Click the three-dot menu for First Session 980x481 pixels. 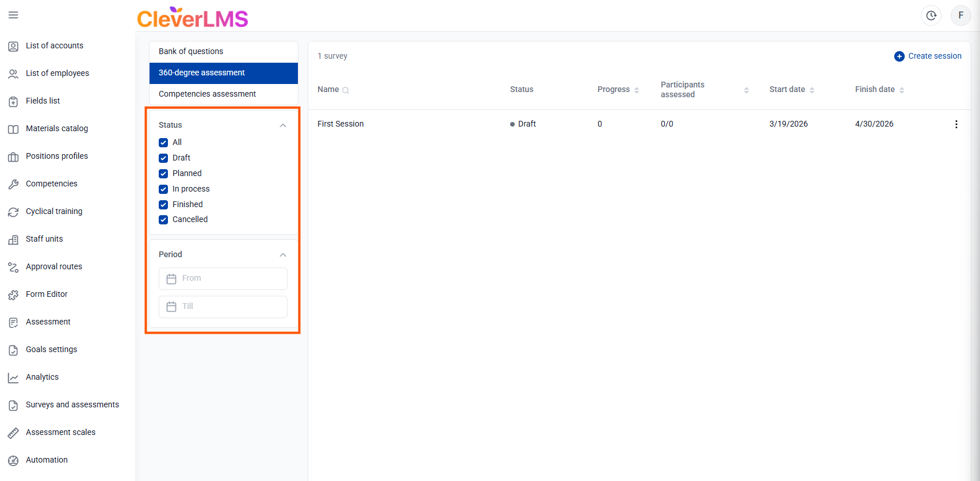point(956,124)
